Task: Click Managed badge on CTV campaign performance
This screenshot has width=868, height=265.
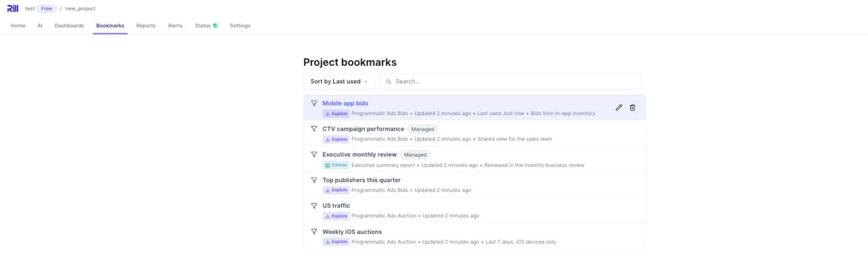Action: coord(423,129)
